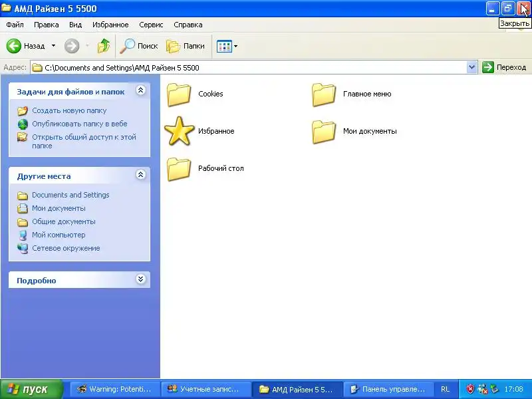Screen dimensions: 532x399
Task: Switch to Warning: Potenti... taskbar window
Action: click(114, 389)
